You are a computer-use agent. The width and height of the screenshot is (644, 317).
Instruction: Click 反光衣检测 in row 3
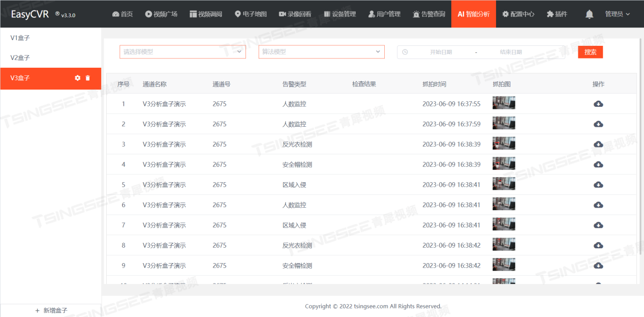click(x=297, y=145)
